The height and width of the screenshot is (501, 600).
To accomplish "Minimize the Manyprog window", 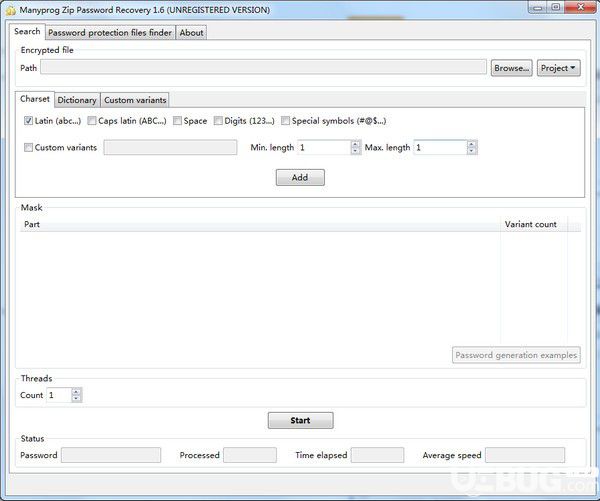I will click(538, 8).
